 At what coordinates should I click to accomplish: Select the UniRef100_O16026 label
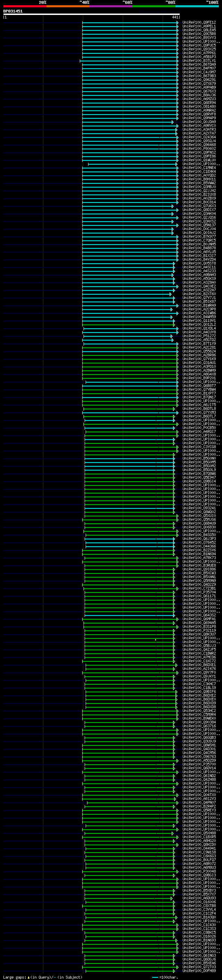pos(199,937)
